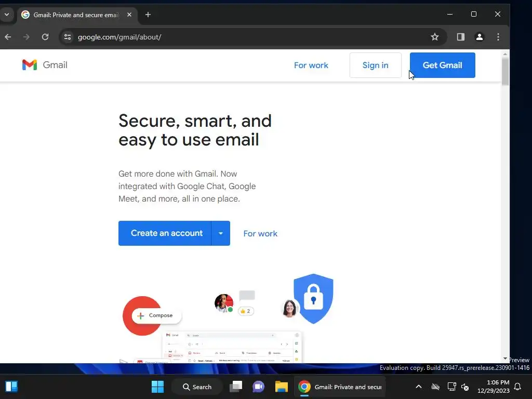This screenshot has height=399, width=532.
Task: Expand Create an account dropdown arrow
Action: pyautogui.click(x=221, y=233)
